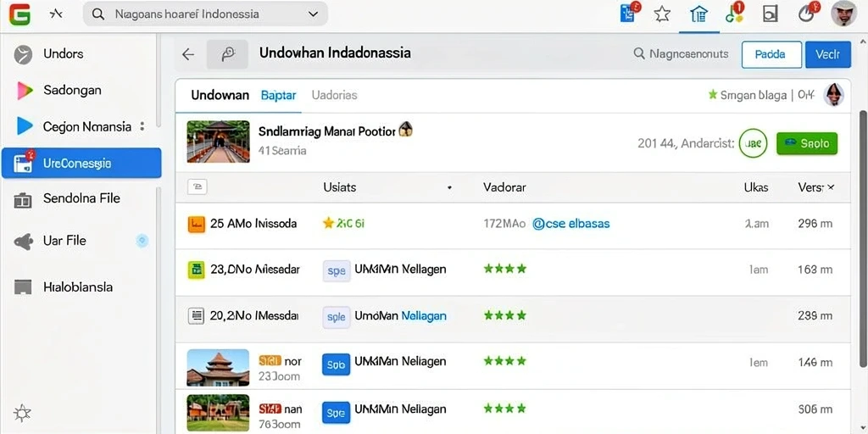
Task: Switch to the Undownan tab
Action: 220,95
